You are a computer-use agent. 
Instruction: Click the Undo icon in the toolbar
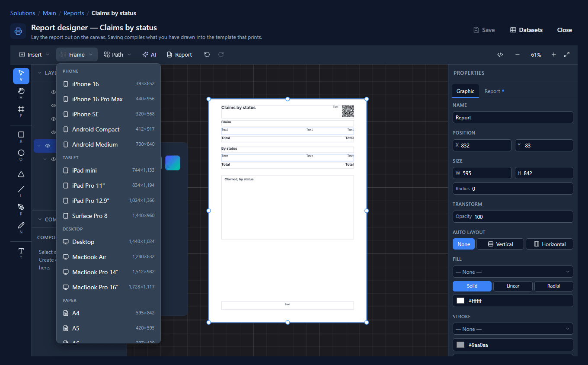click(x=207, y=54)
